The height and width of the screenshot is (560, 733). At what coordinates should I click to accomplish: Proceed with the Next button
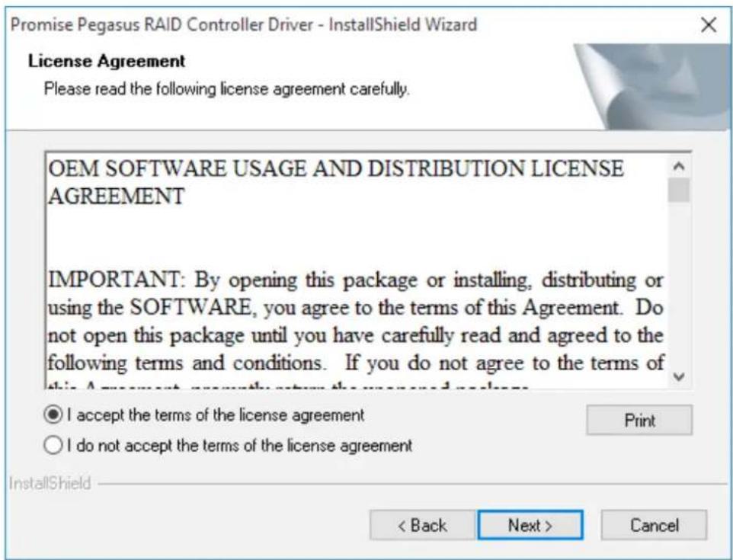(530, 525)
